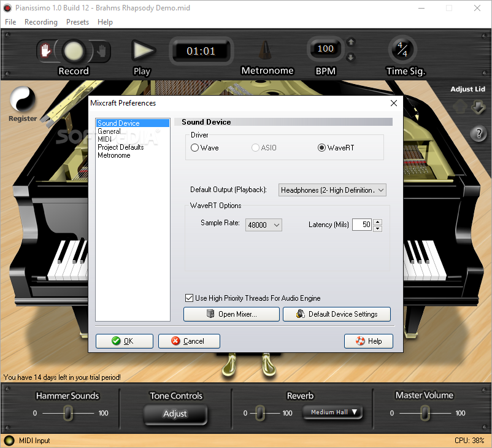Click the Cancel button
The width and height of the screenshot is (492, 448).
click(189, 341)
